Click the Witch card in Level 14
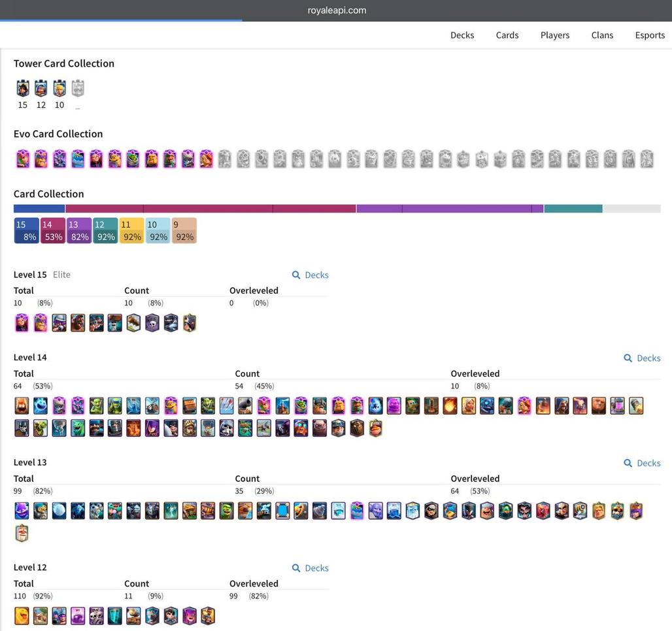The width and height of the screenshot is (672, 631). tap(152, 428)
